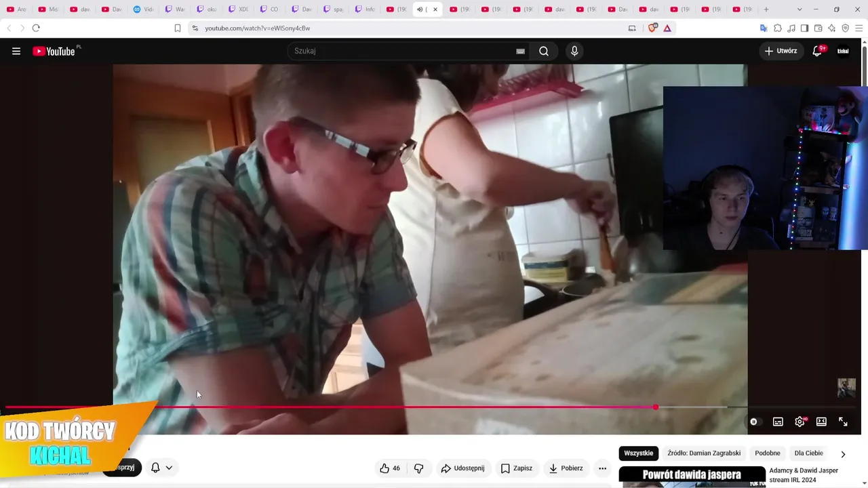This screenshot has width=868, height=488.
Task: Click the small channel watermark in video corner
Action: [x=846, y=388]
